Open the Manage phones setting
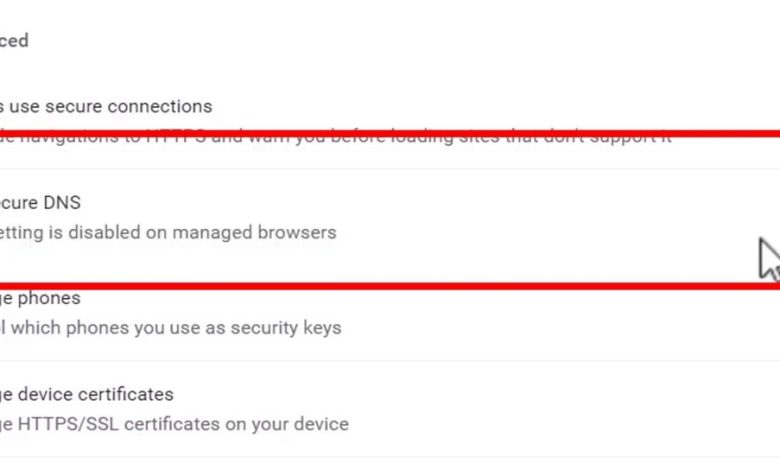 [x=40, y=298]
